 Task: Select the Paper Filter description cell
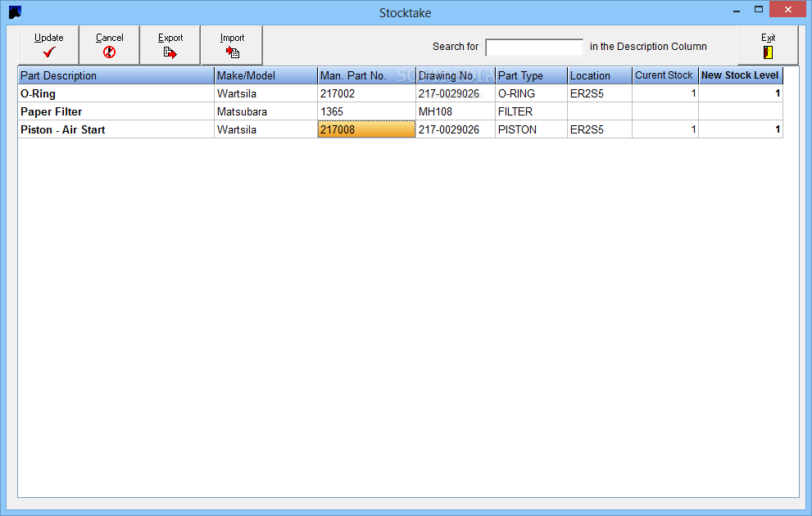(x=116, y=111)
